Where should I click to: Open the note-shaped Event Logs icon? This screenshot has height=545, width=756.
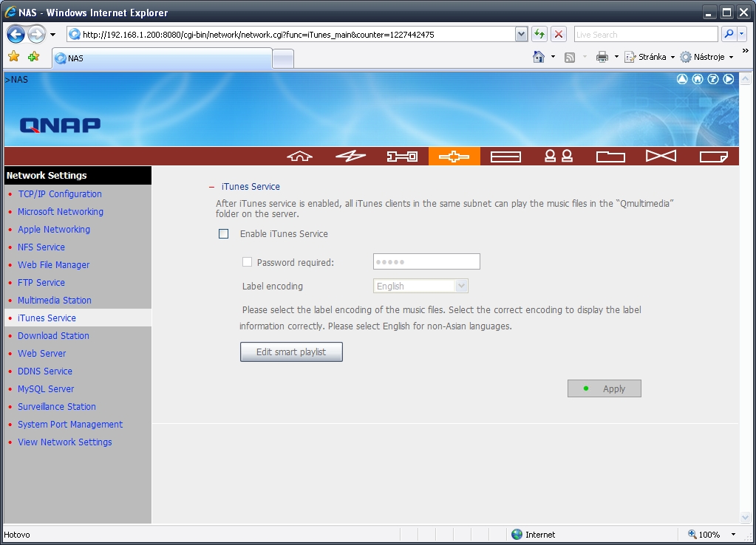coord(714,156)
